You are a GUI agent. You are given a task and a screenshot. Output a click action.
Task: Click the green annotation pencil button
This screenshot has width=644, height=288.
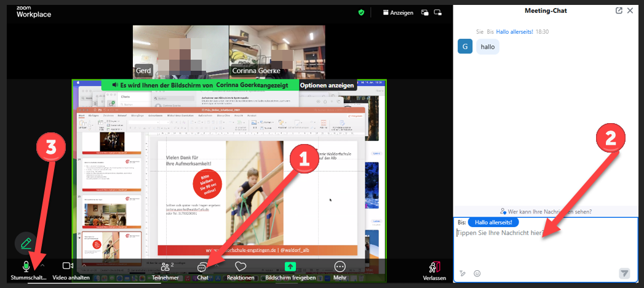tap(26, 242)
